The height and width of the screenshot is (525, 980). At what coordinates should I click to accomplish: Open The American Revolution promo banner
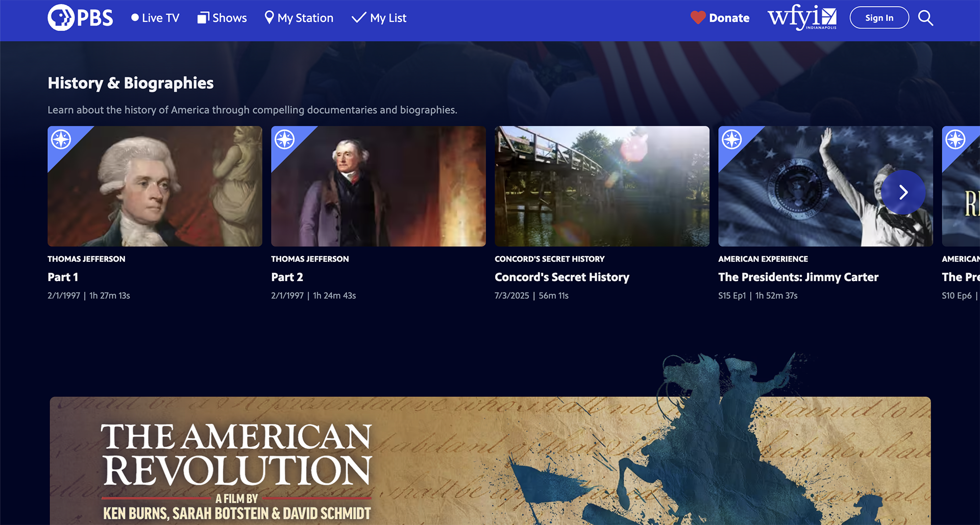point(490,459)
